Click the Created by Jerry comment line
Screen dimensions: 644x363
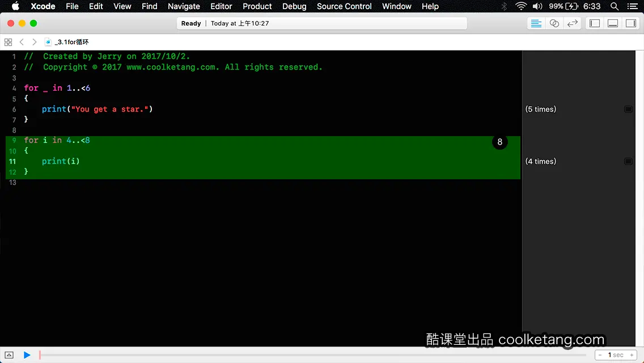point(107,56)
